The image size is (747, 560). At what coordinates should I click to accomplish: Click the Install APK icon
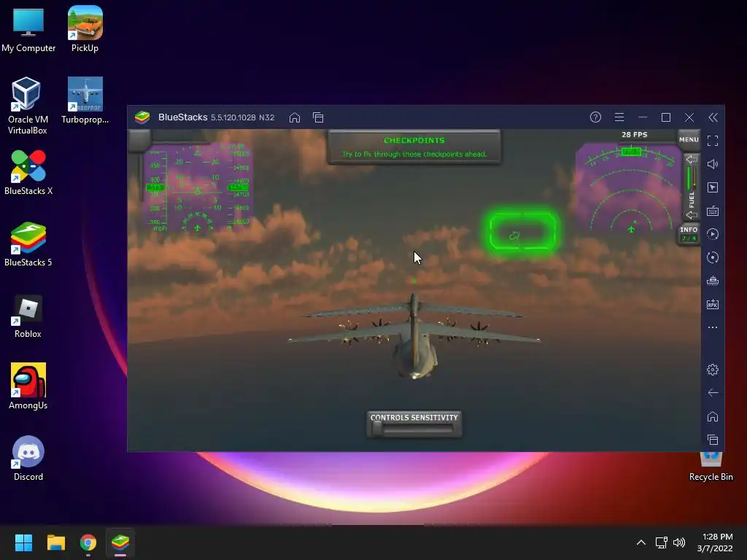coord(713,304)
